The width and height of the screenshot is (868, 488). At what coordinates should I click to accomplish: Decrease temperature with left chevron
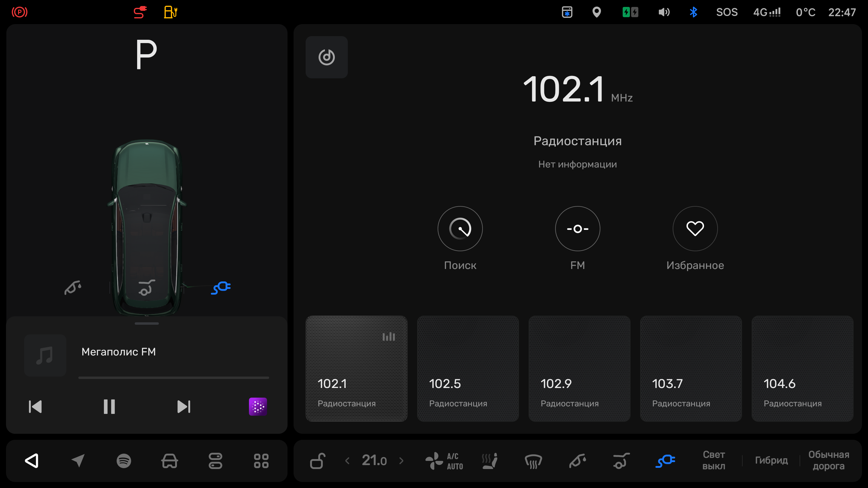348,461
